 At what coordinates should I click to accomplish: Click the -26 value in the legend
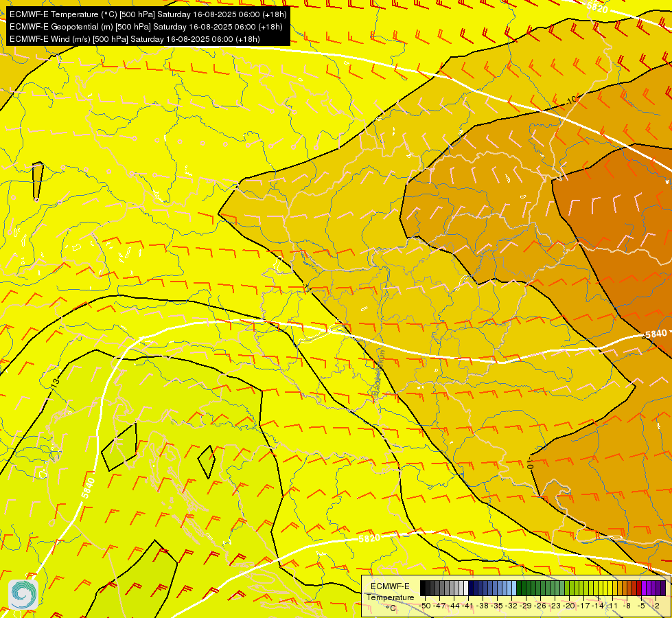pyautogui.click(x=542, y=606)
